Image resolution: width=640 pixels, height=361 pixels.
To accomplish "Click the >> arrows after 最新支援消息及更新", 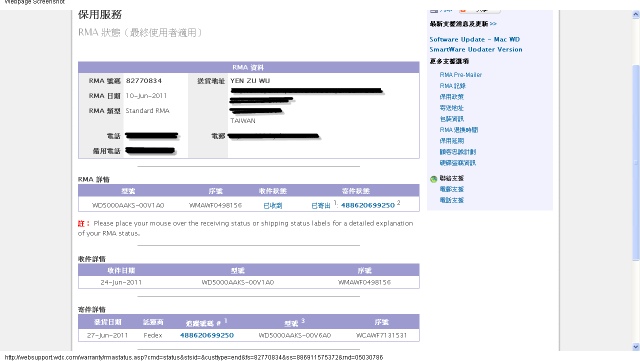I will point(493,24).
